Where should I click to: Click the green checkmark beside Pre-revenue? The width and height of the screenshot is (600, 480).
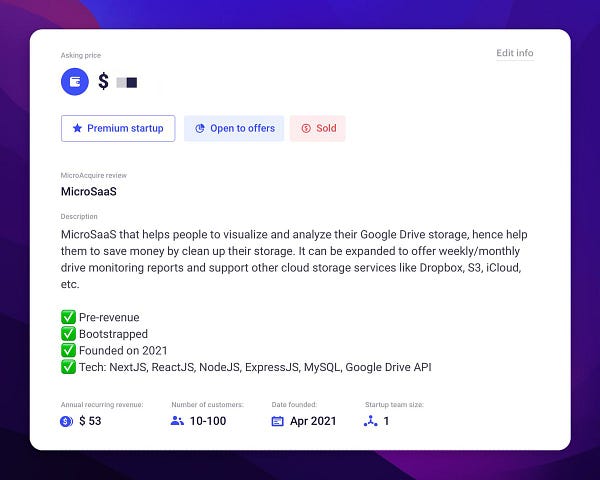(x=68, y=317)
